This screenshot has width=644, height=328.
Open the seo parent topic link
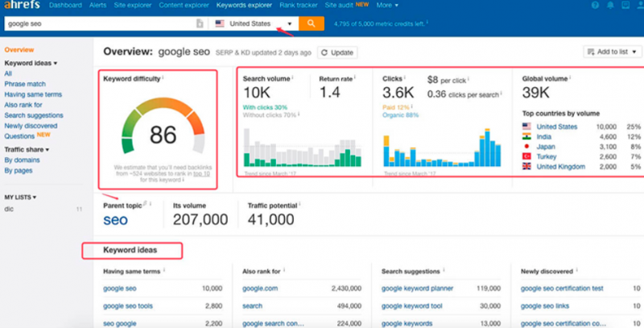(115, 220)
